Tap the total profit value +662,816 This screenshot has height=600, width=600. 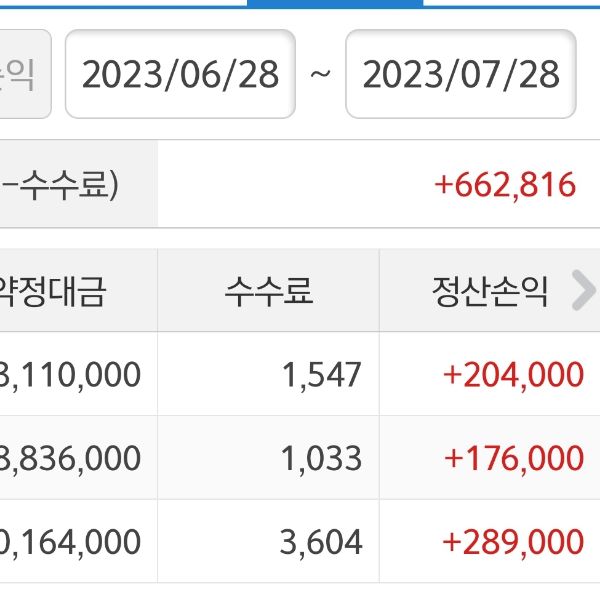click(505, 185)
